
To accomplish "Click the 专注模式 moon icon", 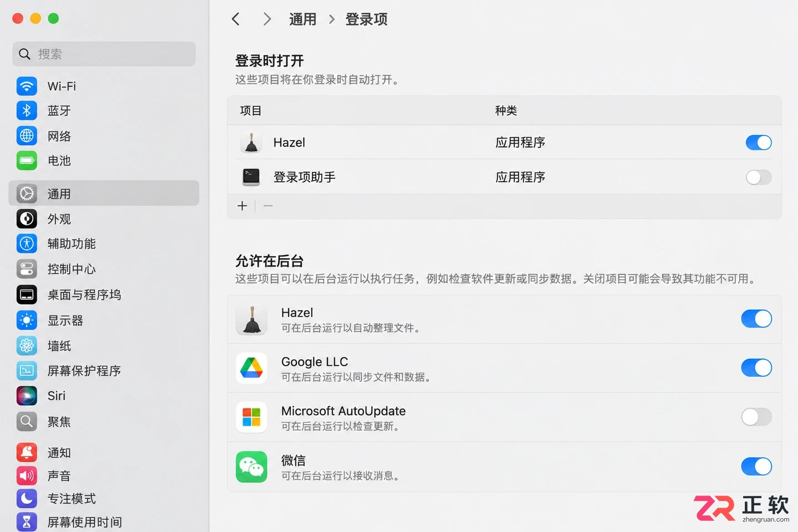I will tap(27, 499).
